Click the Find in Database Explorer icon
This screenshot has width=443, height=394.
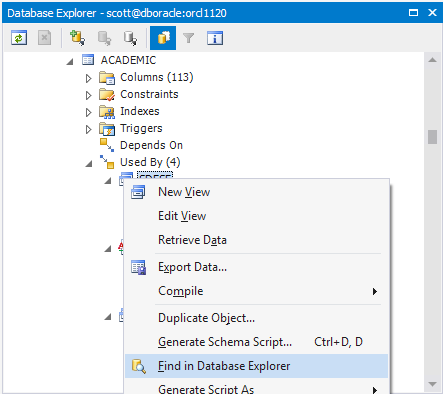click(x=139, y=366)
